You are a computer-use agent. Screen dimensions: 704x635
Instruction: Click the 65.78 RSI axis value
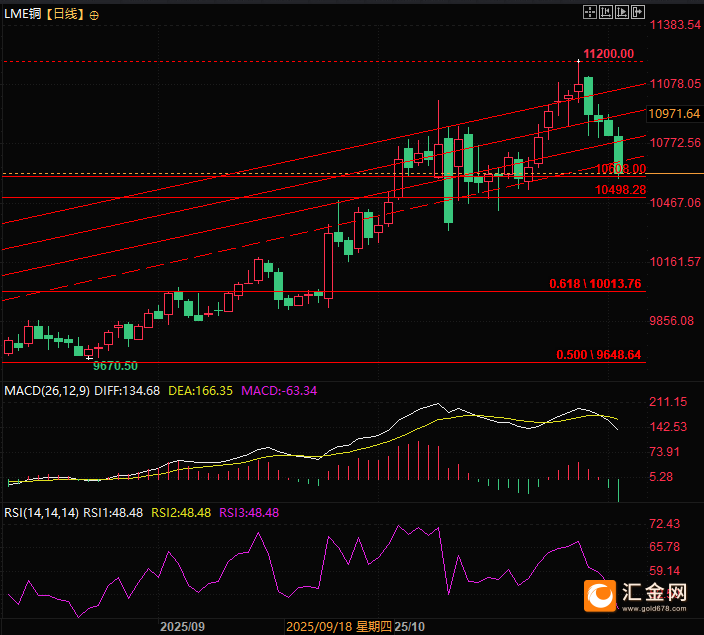coord(664,547)
